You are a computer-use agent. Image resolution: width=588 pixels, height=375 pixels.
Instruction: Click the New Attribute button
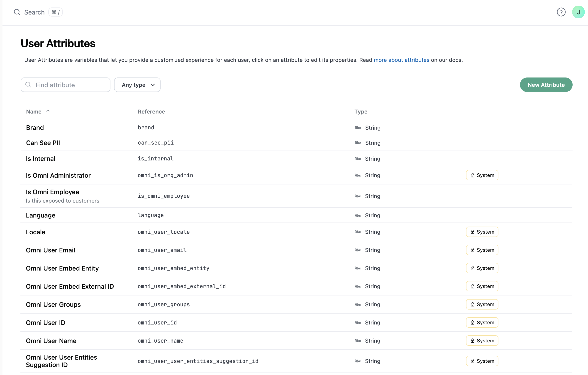point(546,85)
